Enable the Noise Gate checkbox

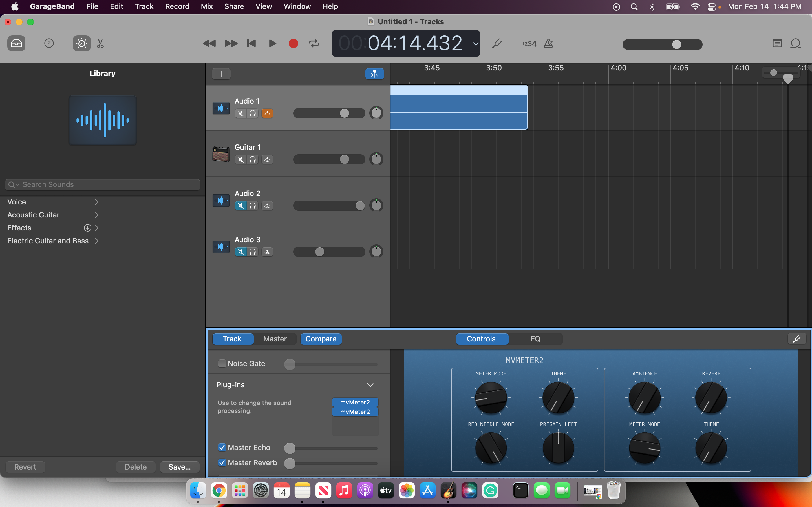click(x=222, y=363)
